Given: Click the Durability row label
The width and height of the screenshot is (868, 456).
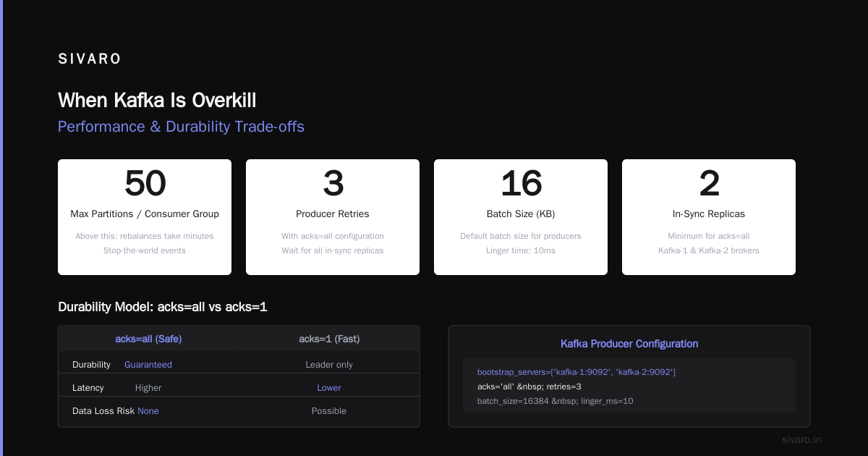Looking at the screenshot, I should [x=92, y=365].
